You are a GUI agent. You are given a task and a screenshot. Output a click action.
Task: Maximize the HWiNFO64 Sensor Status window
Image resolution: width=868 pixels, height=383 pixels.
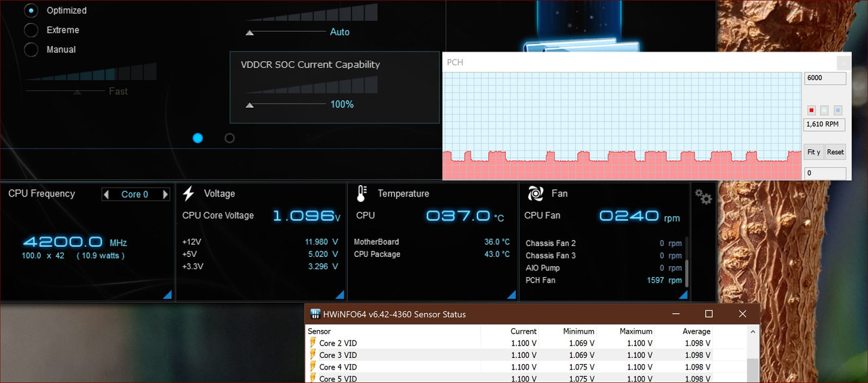709,314
